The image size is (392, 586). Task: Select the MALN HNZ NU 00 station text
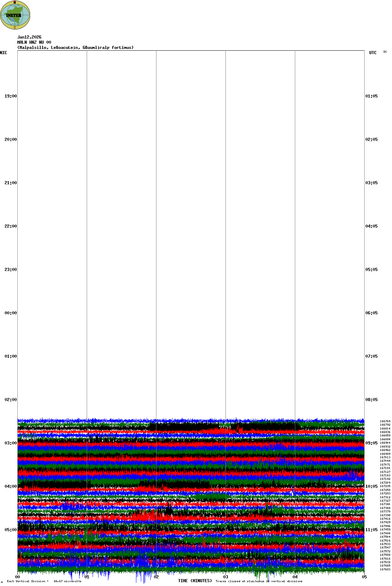pyautogui.click(x=34, y=42)
